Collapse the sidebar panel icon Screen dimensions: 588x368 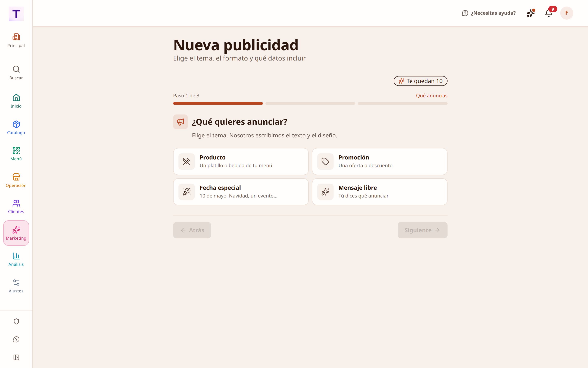click(16, 357)
